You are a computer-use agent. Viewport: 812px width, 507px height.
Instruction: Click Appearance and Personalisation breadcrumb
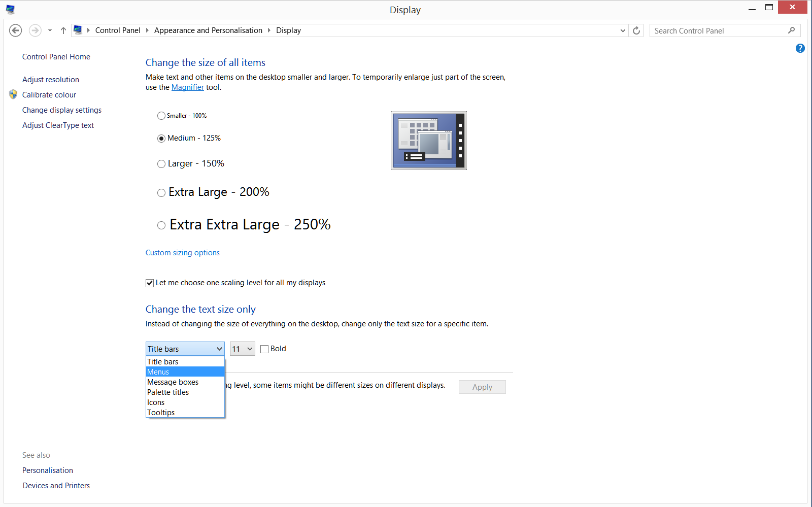coord(208,30)
